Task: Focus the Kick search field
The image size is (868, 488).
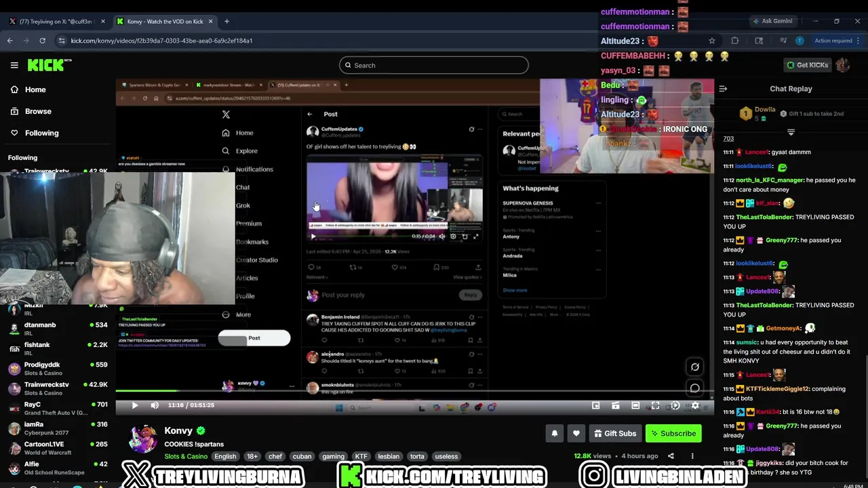Action: [434, 65]
